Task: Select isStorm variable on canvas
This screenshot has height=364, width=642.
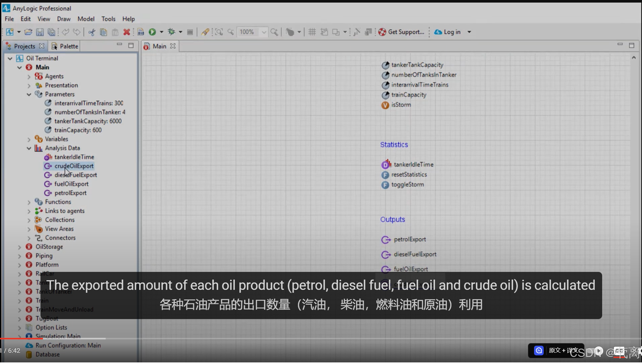Action: click(401, 105)
